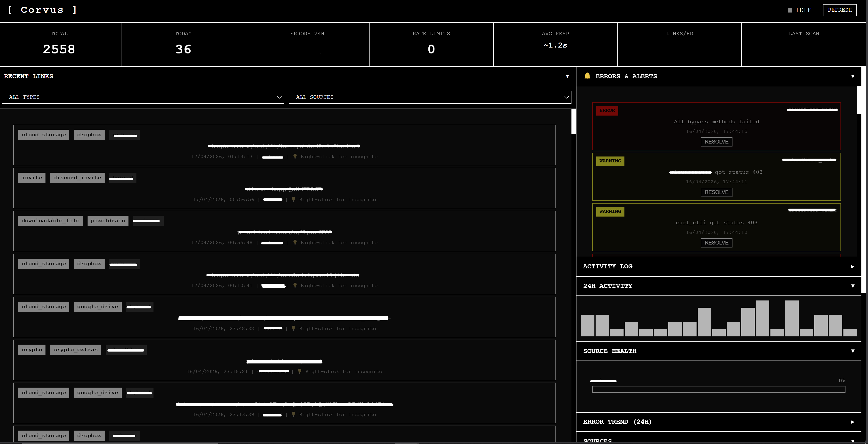Click google_drive tag on 23:13:39 entry
The image size is (868, 444).
98,393
